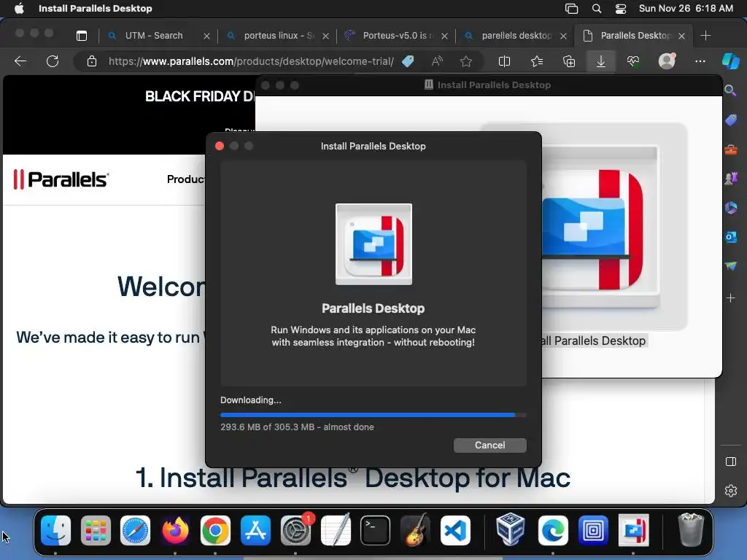This screenshot has height=560, width=747.
Task: Open Terminal from the Dock
Action: (376, 531)
